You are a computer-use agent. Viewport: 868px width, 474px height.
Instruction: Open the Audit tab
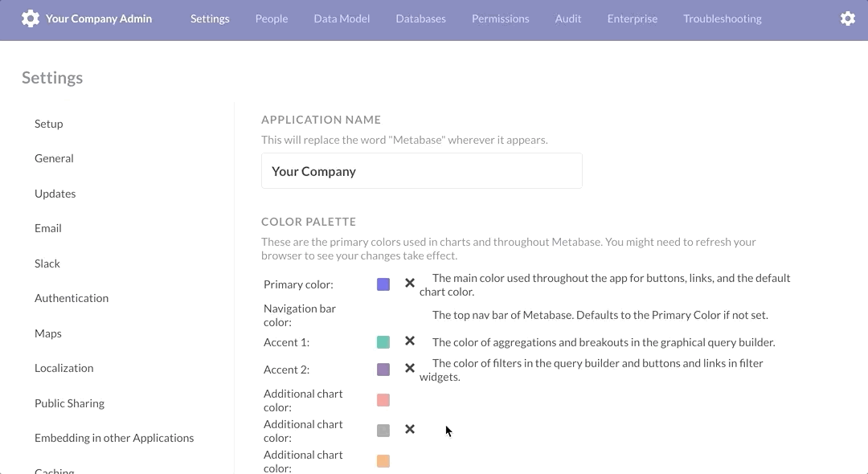coord(568,18)
